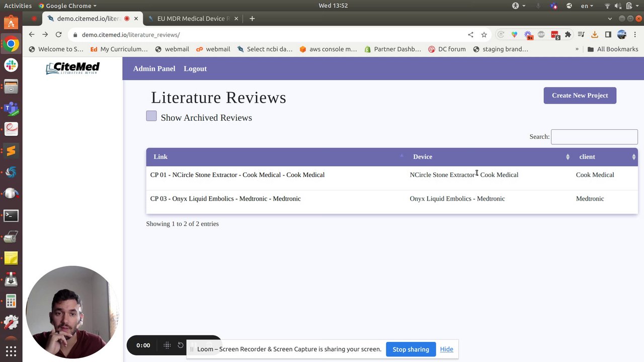Image resolution: width=644 pixels, height=362 pixels.
Task: Open CP 03 Onyx Liquid Embolics review
Action: coord(225,199)
